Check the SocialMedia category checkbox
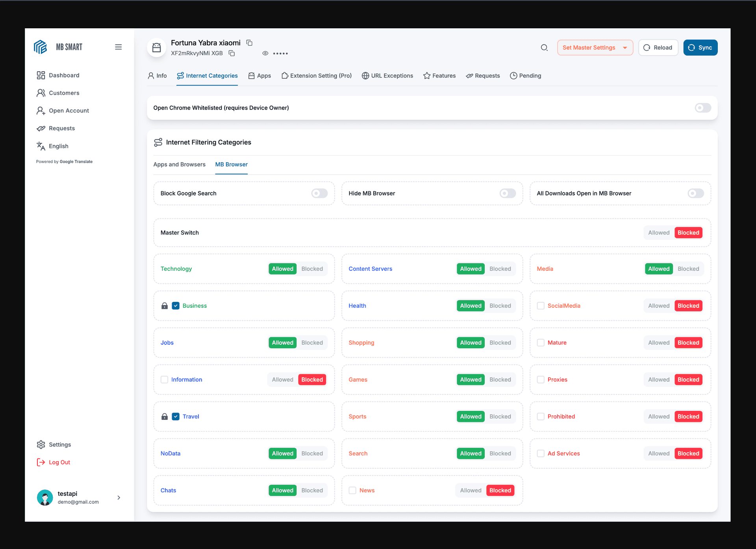This screenshot has height=549, width=756. [541, 306]
